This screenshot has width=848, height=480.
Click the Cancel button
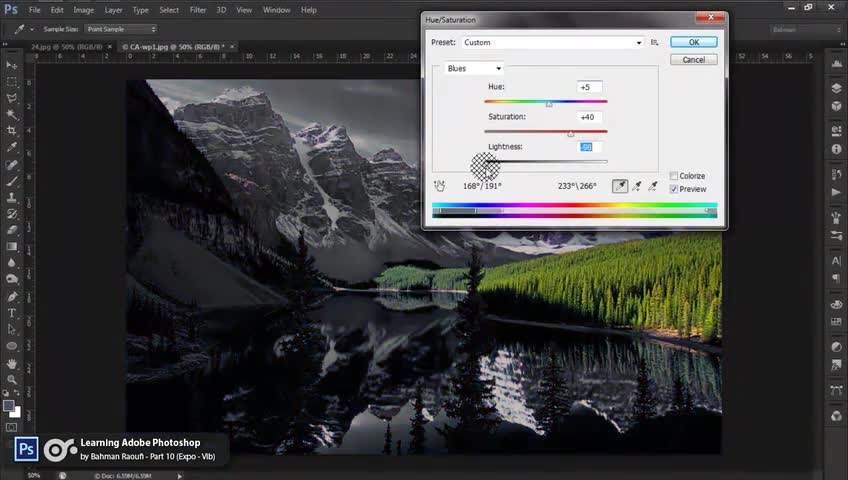click(693, 59)
